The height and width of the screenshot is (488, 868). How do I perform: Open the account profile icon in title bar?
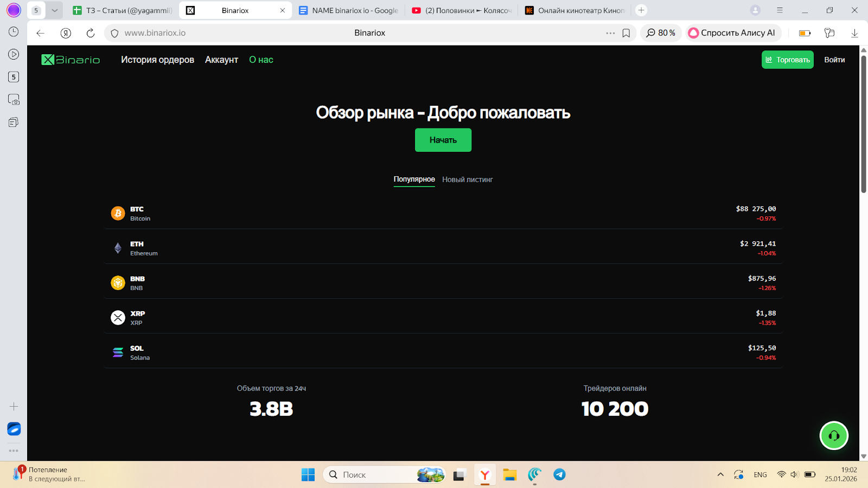755,10
